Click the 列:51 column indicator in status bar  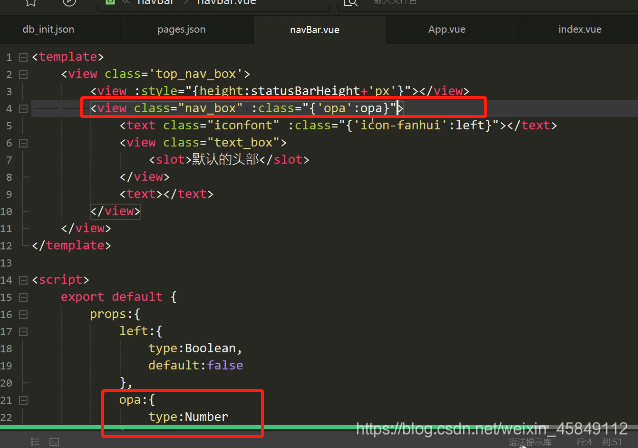[x=612, y=442]
